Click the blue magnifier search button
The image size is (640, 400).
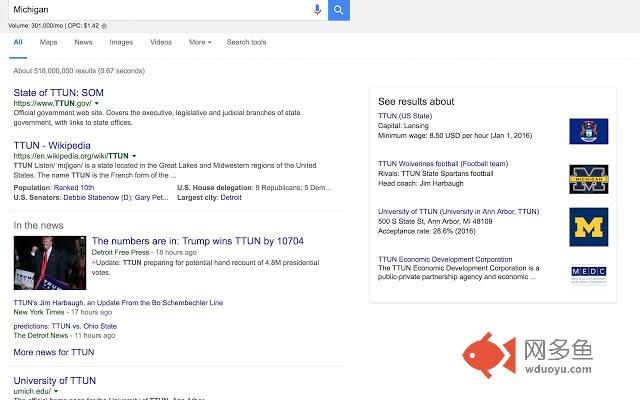(339, 9)
